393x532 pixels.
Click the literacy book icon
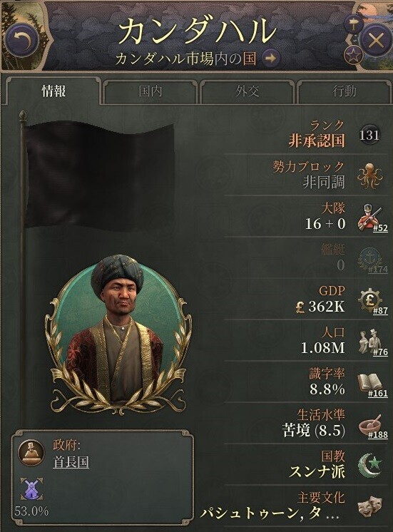370,383
